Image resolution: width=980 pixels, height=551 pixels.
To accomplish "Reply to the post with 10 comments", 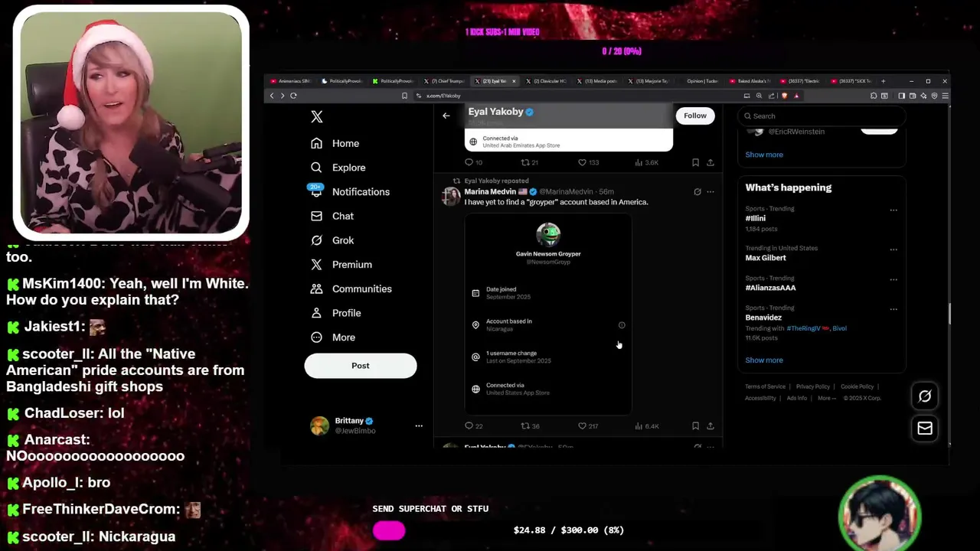I will coord(473,162).
